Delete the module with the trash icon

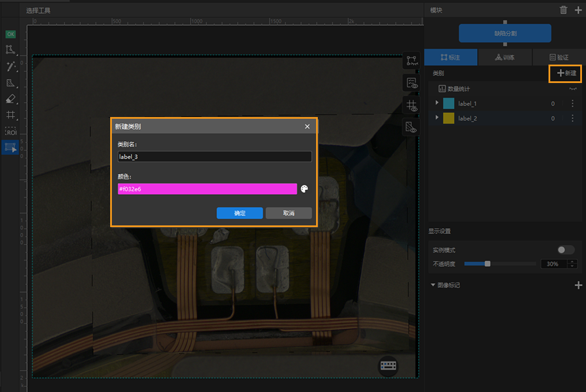coord(563,10)
